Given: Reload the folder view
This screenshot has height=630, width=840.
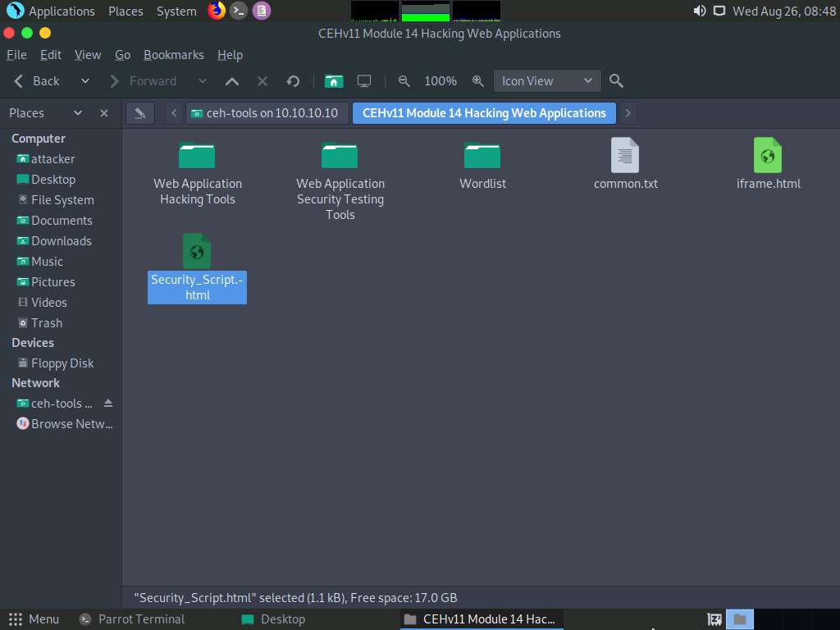Looking at the screenshot, I should point(293,80).
